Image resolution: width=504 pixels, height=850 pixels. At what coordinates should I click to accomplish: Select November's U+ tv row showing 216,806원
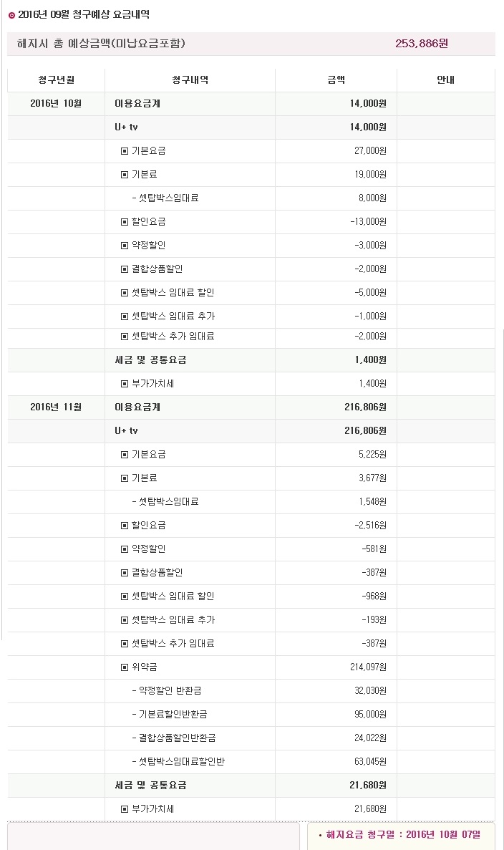coord(251,431)
